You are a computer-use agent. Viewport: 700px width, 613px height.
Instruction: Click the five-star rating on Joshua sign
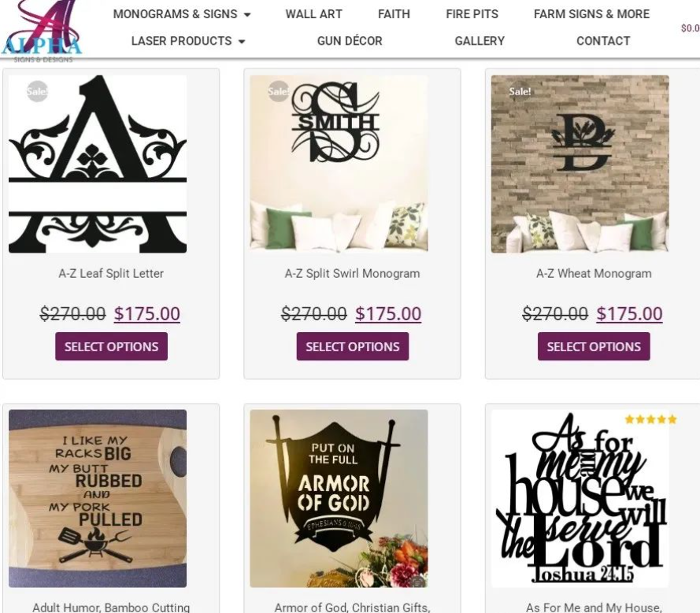tap(651, 419)
